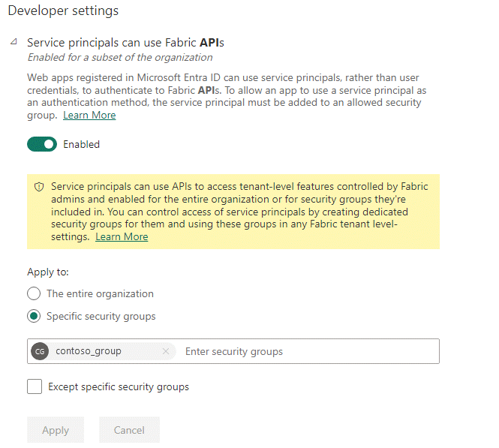Click the contoso_group chip name
This screenshot has height=448, width=499.
89,351
